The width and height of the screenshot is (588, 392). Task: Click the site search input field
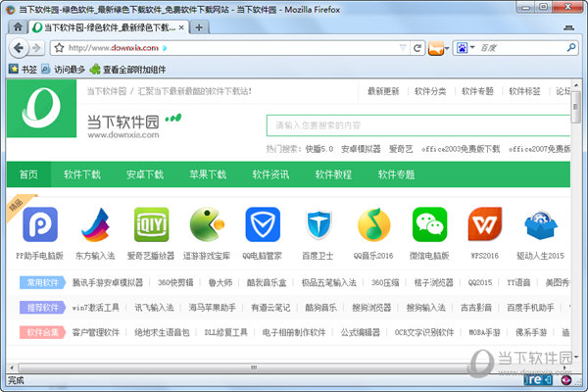(x=418, y=125)
